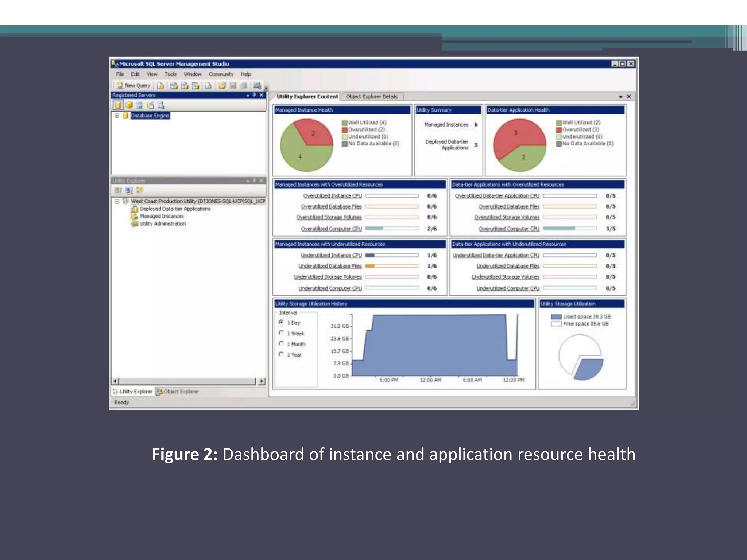Switch to the bottom Utility Explorer tab
The height and width of the screenshot is (560, 747).
133,392
